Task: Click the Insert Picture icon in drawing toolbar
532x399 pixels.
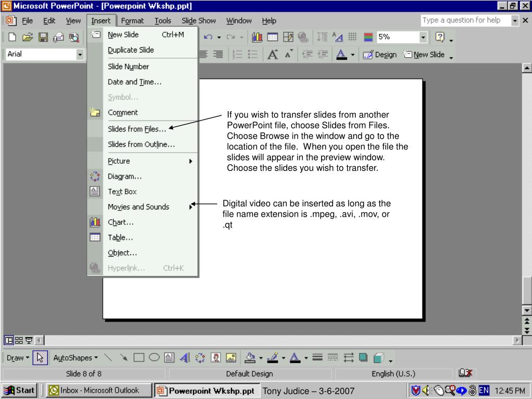Action: (231, 357)
